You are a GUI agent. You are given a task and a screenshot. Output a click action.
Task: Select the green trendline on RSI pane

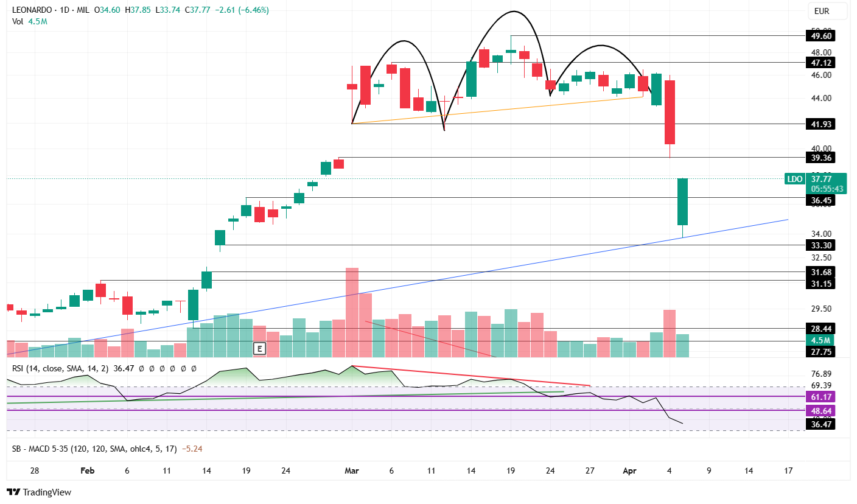(x=286, y=397)
